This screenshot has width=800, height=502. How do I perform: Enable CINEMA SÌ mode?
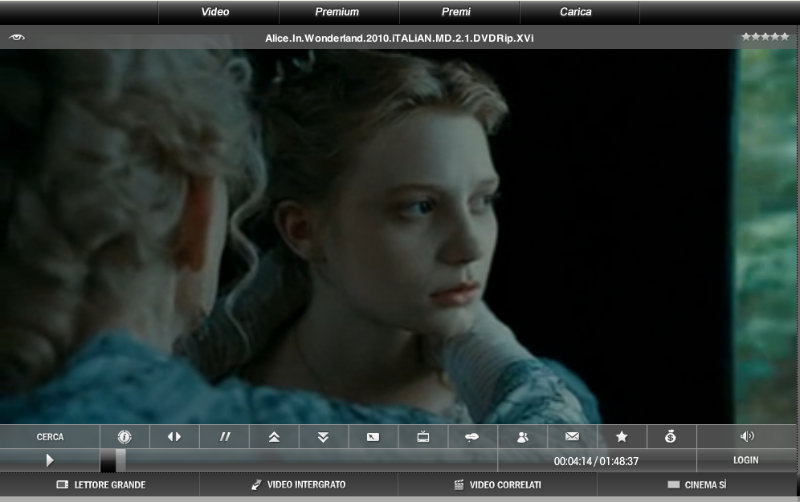[x=697, y=485]
